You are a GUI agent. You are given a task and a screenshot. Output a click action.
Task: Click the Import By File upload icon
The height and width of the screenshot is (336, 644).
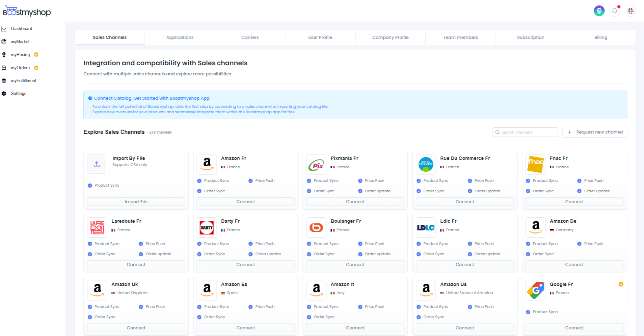click(97, 164)
